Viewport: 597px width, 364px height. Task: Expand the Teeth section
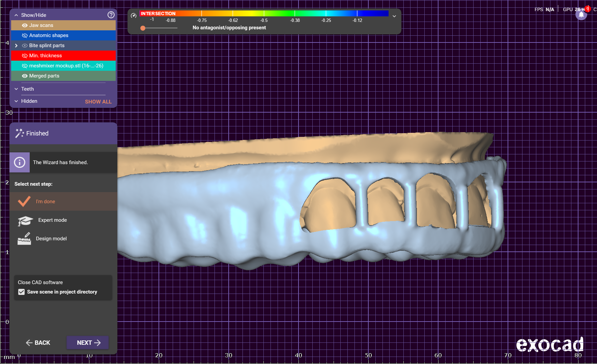click(16, 89)
